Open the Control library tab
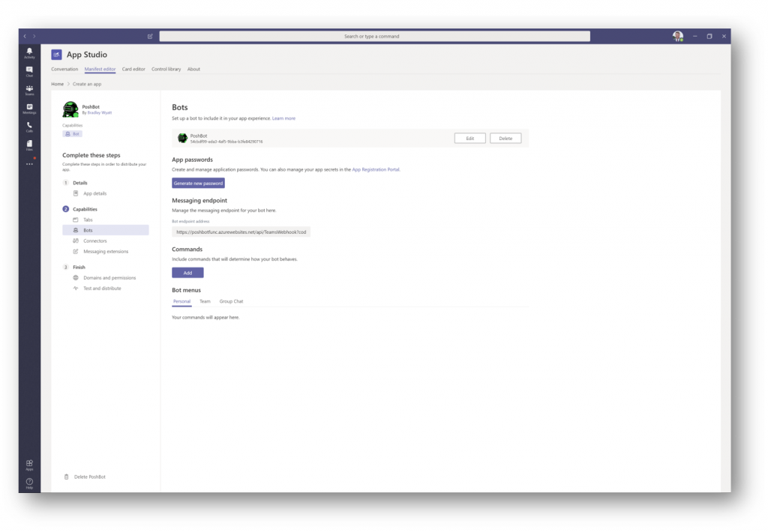This screenshot has height=532, width=768. (x=166, y=69)
